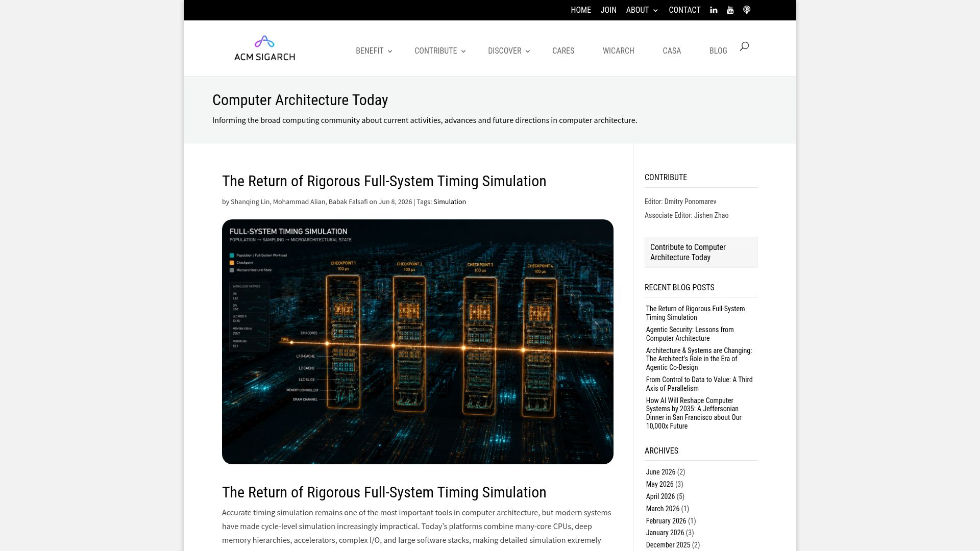Click the second article heading below the image
The width and height of the screenshot is (980, 551).
(384, 492)
